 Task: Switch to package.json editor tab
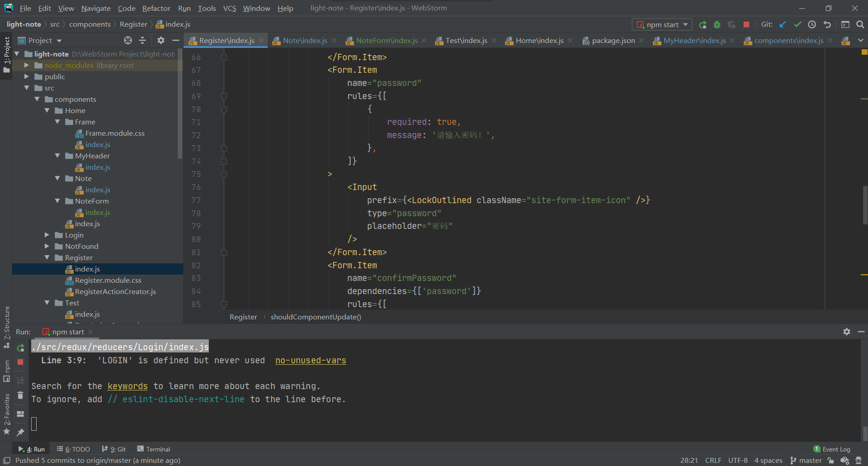[613, 41]
